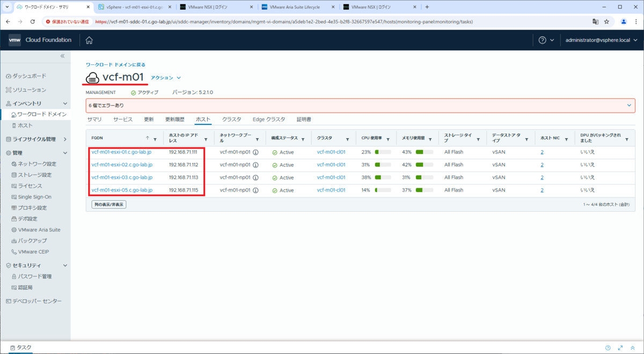Collapse the インベントリ section
The width and height of the screenshot is (644, 354).
[65, 103]
